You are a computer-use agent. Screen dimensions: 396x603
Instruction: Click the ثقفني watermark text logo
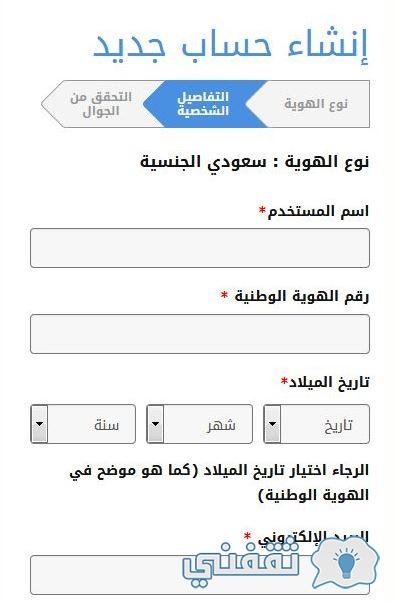pyautogui.click(x=241, y=563)
